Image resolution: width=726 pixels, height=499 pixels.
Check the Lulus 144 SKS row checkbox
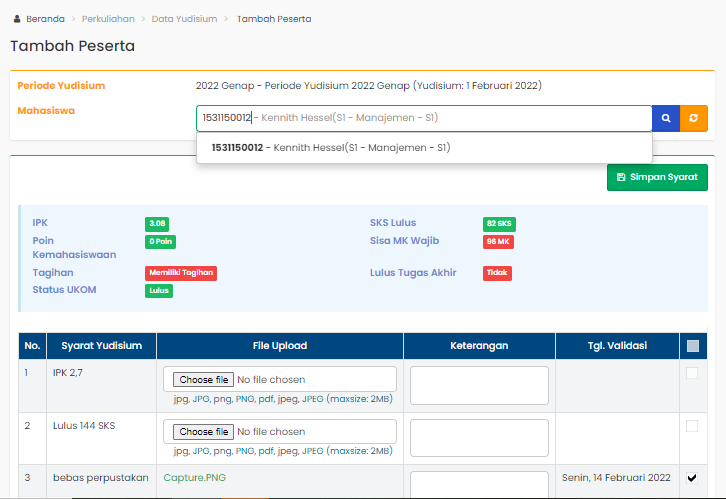(692, 426)
